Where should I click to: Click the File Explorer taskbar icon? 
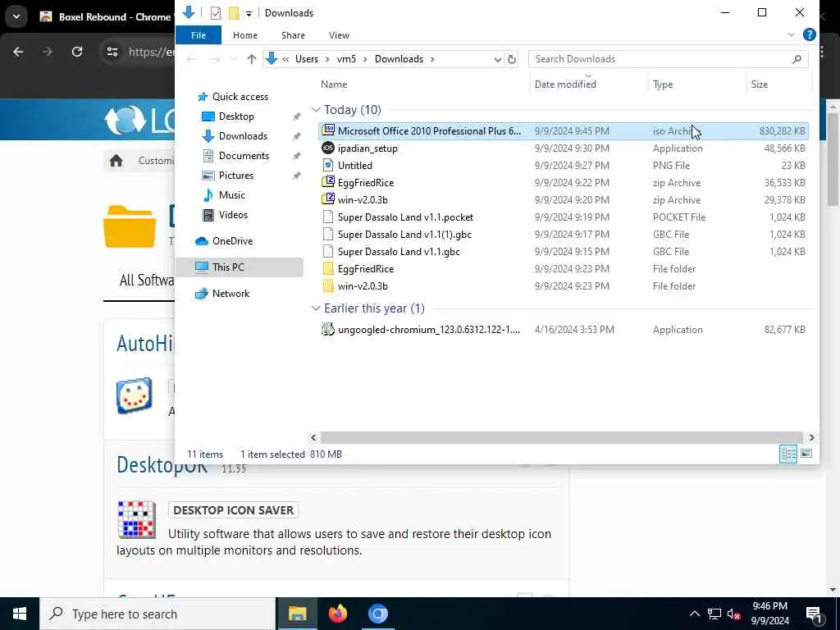(297, 614)
